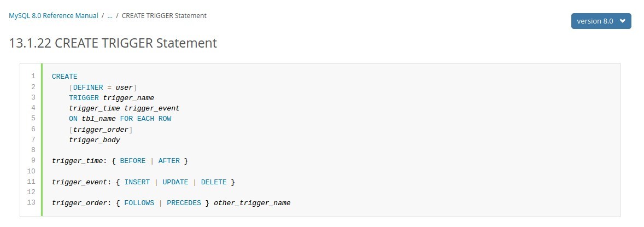The height and width of the screenshot is (227, 644).
Task: Click the FOLLOWS keyword in trigger_order
Action: [x=139, y=203]
